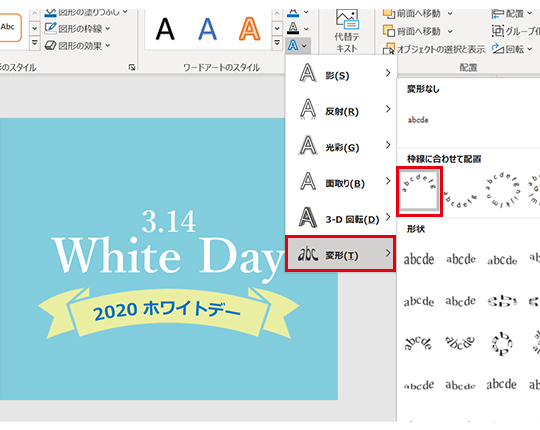Expand the 図形の塗りつぶし dropdown arrow

coord(125,12)
